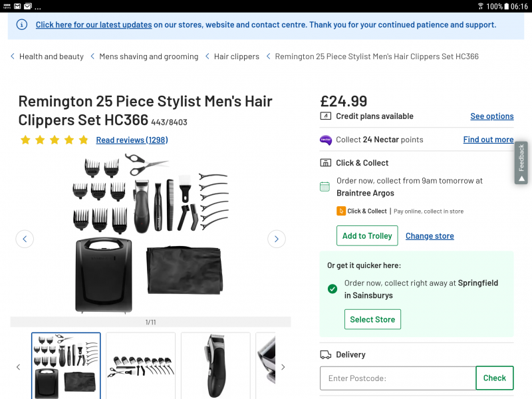Open the Health and beauty breadcrumb

[51, 57]
